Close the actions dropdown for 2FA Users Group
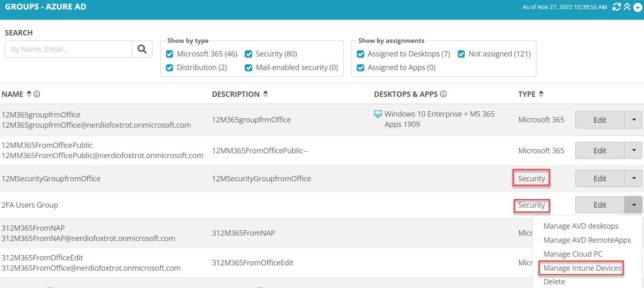 point(634,205)
